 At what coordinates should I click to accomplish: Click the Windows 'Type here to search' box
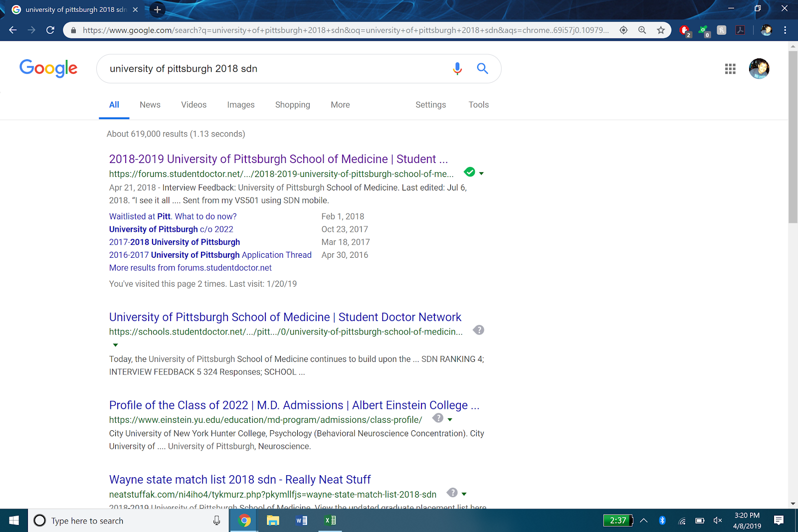(x=129, y=521)
